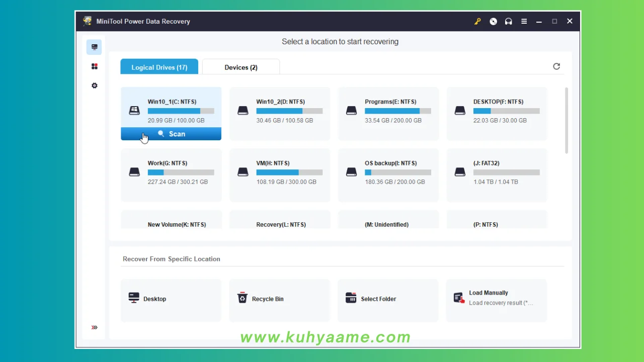Click Win10_2(D: NTFS) drive name
The height and width of the screenshot is (362, 644).
tap(280, 102)
